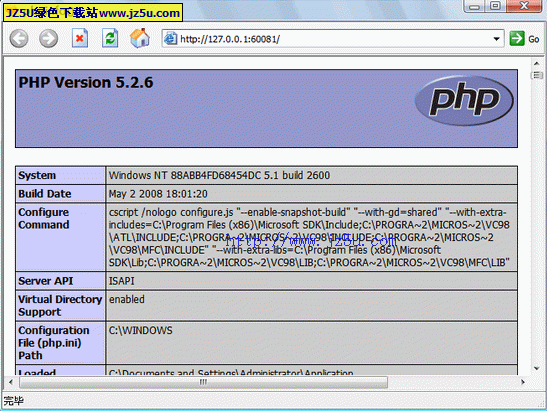547x411 pixels.
Task: Click the Forward navigation arrow
Action: pos(48,38)
